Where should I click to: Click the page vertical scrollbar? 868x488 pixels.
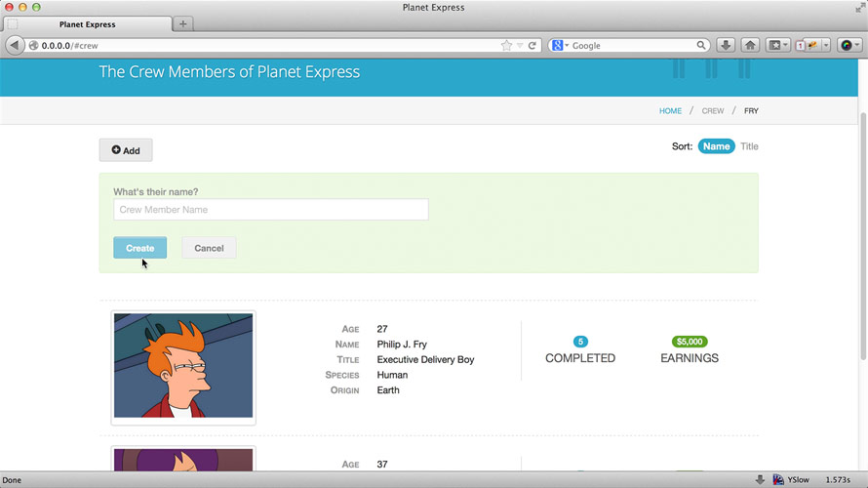[x=863, y=237]
